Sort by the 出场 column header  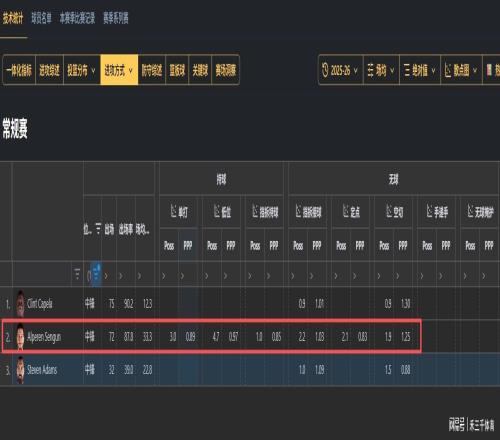point(109,229)
